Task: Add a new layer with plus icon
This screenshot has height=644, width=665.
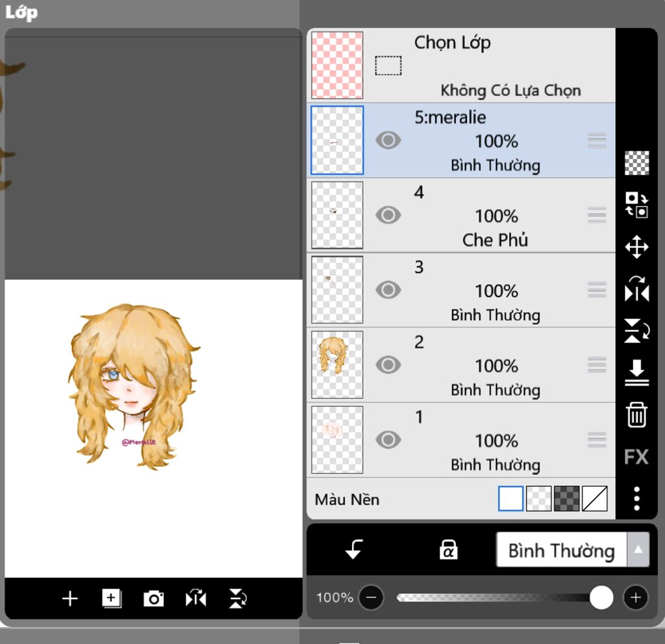Action: [70, 599]
